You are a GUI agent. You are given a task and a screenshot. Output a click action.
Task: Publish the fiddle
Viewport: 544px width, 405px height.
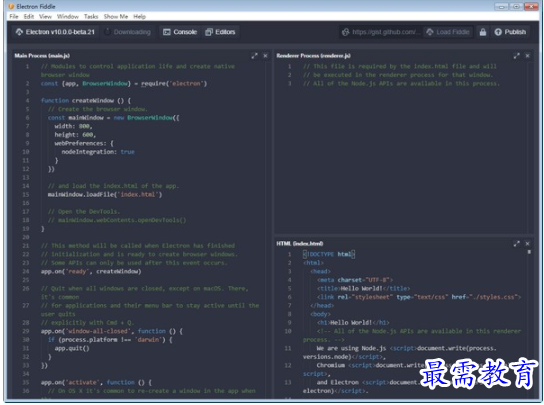tap(510, 32)
